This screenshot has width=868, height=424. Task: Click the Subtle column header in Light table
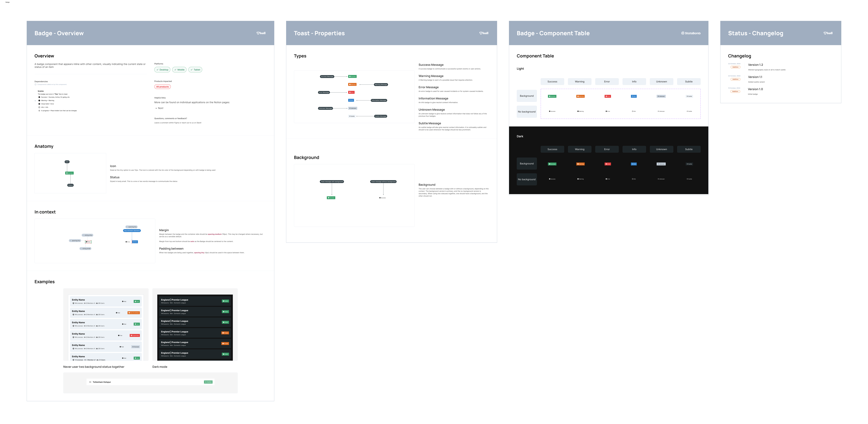click(x=689, y=81)
